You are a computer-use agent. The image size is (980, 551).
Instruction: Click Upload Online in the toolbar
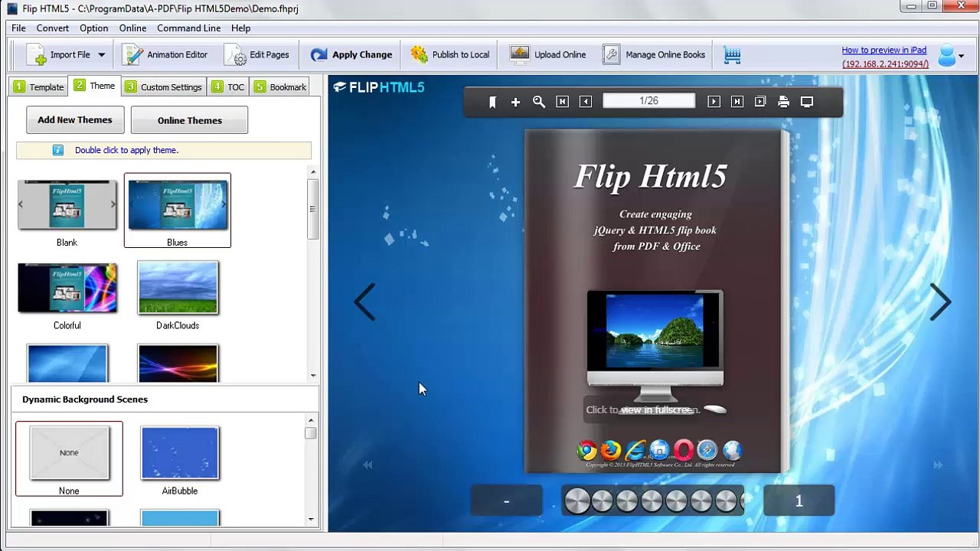pyautogui.click(x=548, y=55)
